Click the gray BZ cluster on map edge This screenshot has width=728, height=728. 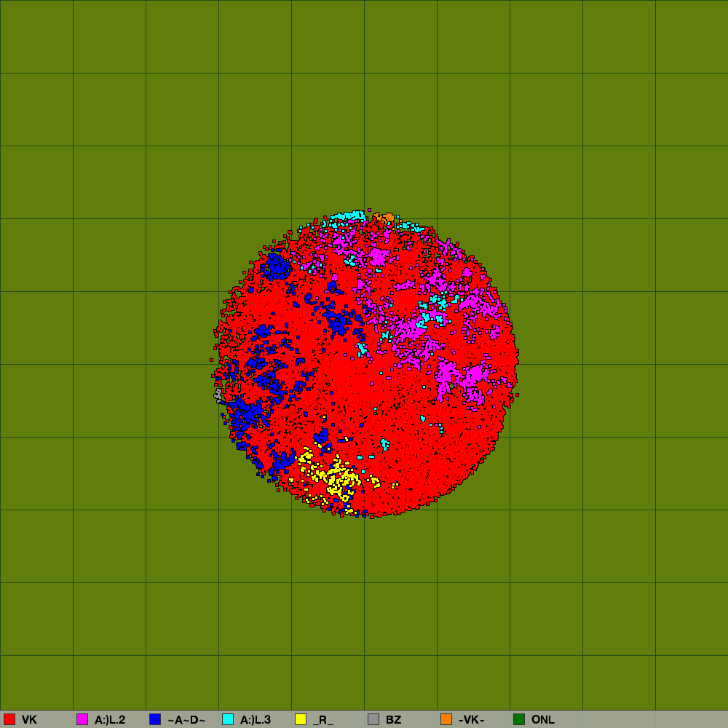tap(218, 395)
